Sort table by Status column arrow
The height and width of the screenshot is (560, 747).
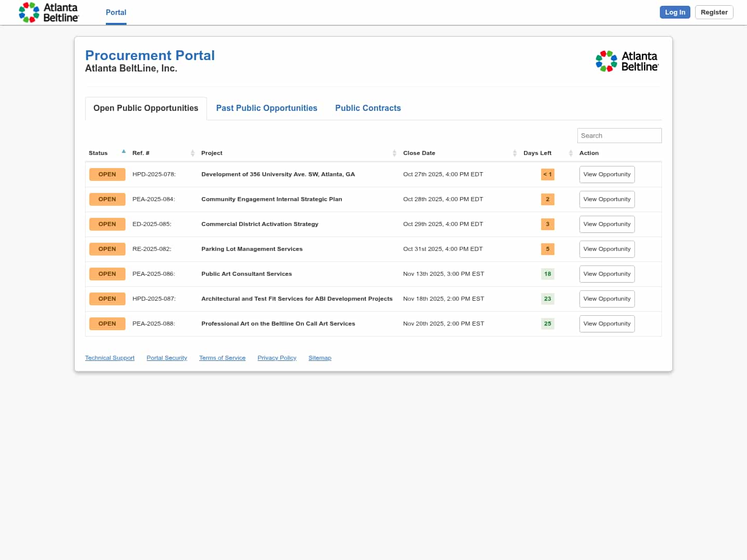click(123, 152)
